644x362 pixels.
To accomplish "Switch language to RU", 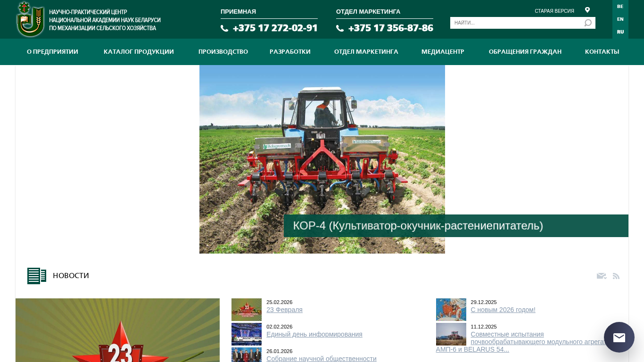I will coord(620,32).
